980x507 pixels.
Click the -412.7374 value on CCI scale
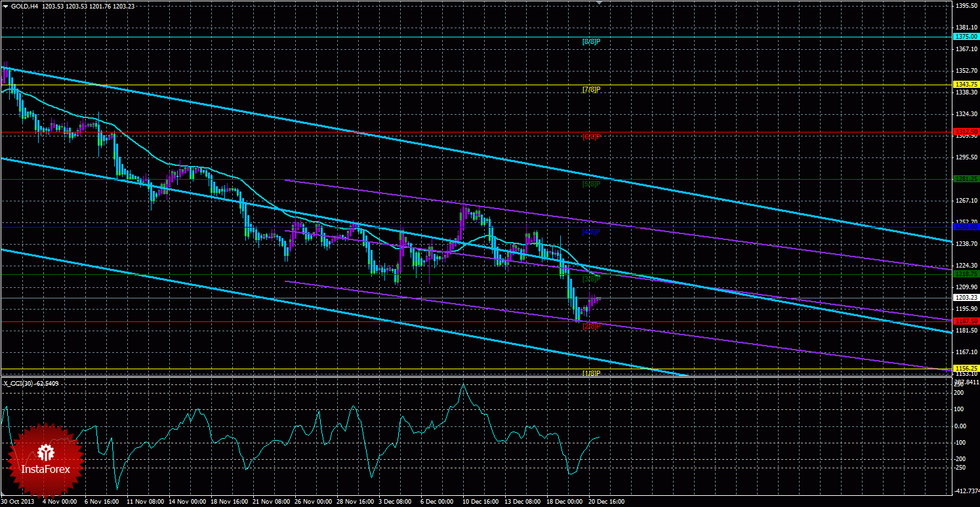pos(967,491)
